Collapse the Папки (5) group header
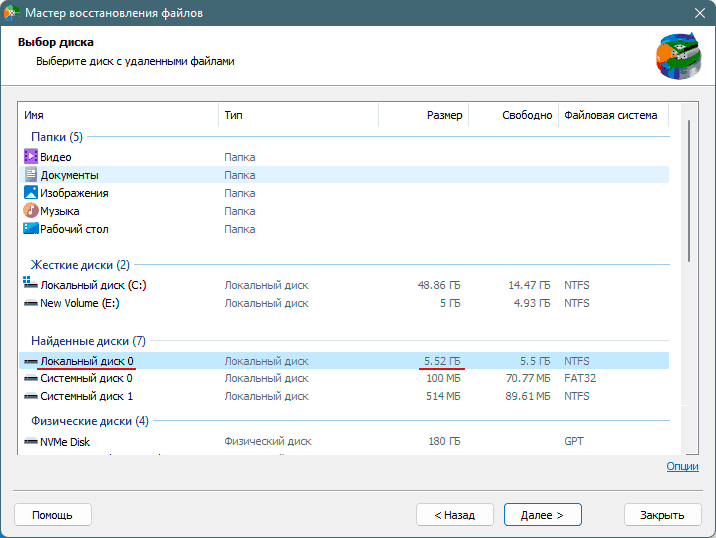 [57, 137]
